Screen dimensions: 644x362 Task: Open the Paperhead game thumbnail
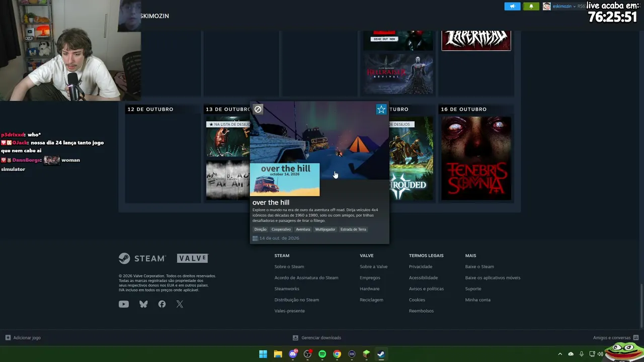pos(476,40)
